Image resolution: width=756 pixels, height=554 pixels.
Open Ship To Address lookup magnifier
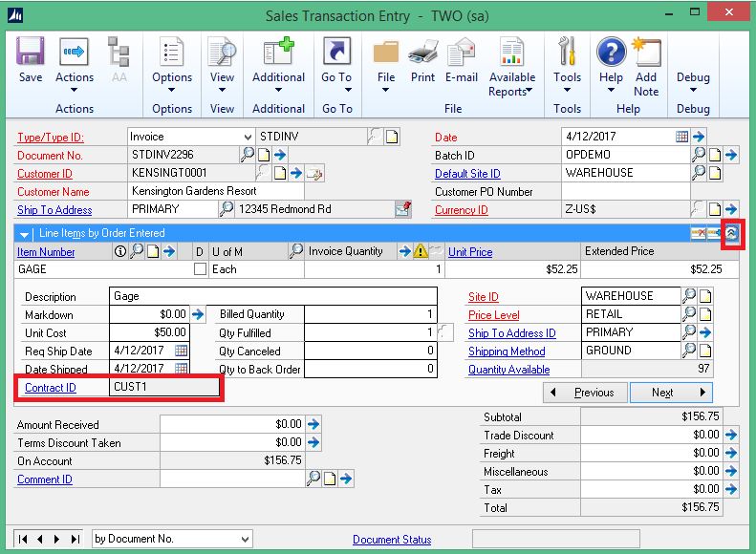(x=227, y=209)
